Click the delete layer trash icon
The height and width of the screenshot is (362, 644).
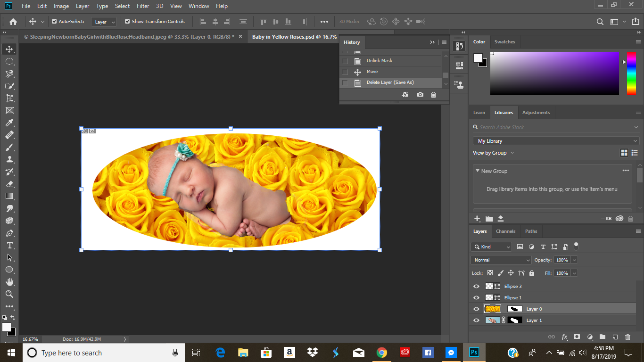click(x=627, y=337)
